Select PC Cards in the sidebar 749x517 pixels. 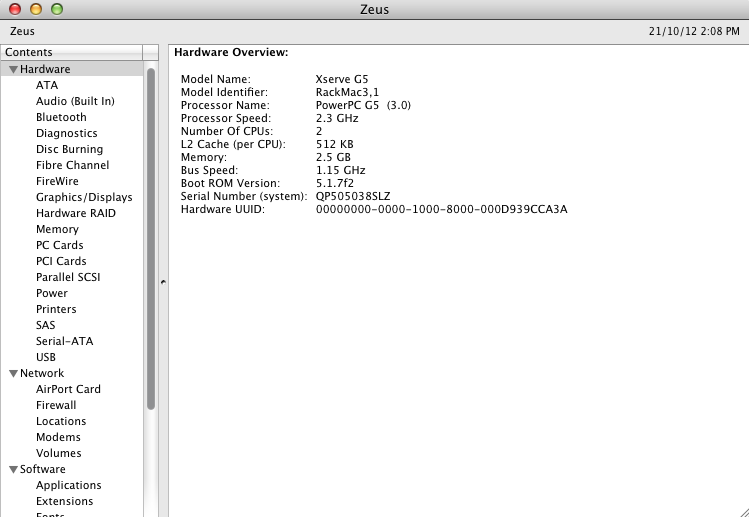(x=59, y=245)
